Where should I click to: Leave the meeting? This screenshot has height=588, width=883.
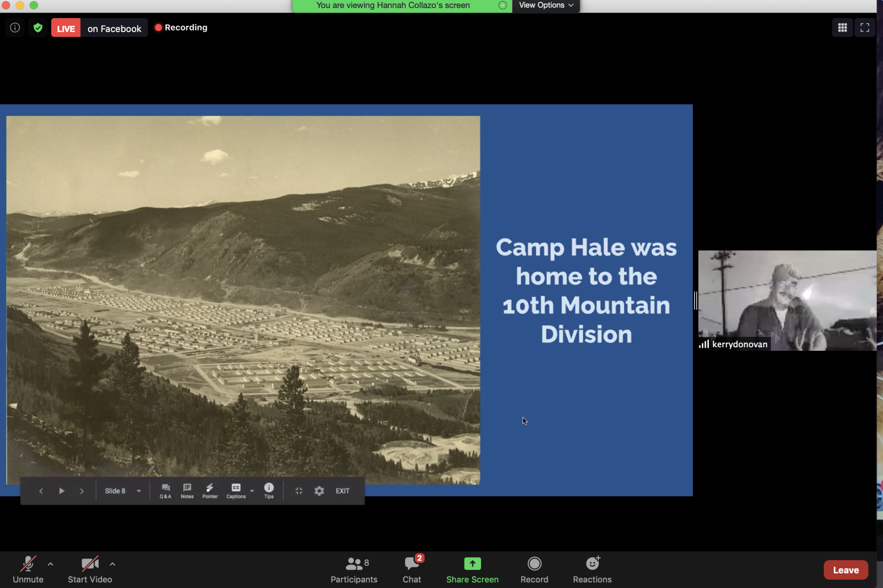tap(845, 570)
